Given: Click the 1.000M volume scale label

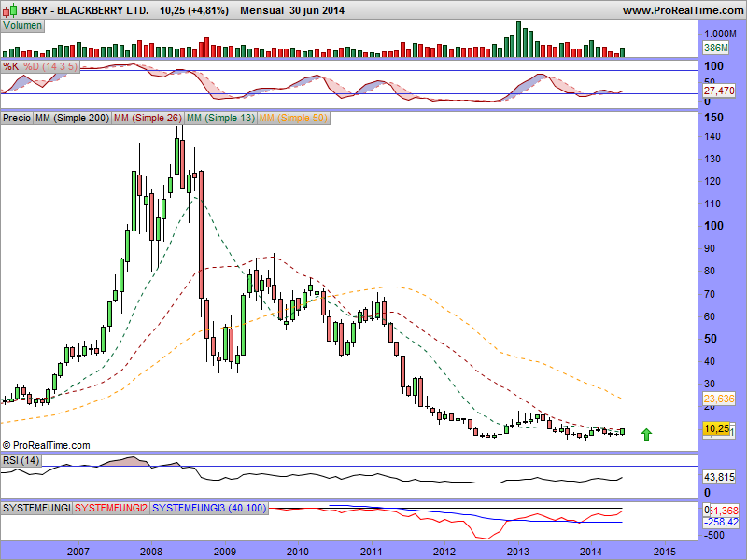Looking at the screenshot, I should click(720, 34).
